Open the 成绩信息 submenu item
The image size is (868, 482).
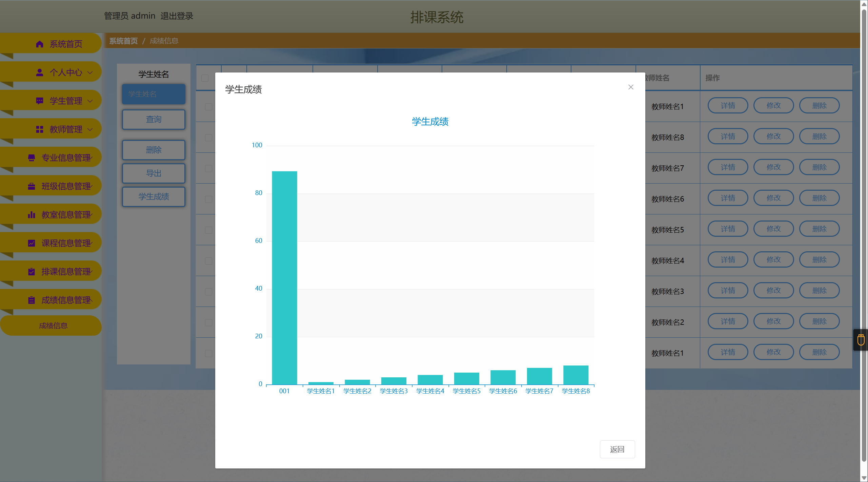coord(53,326)
